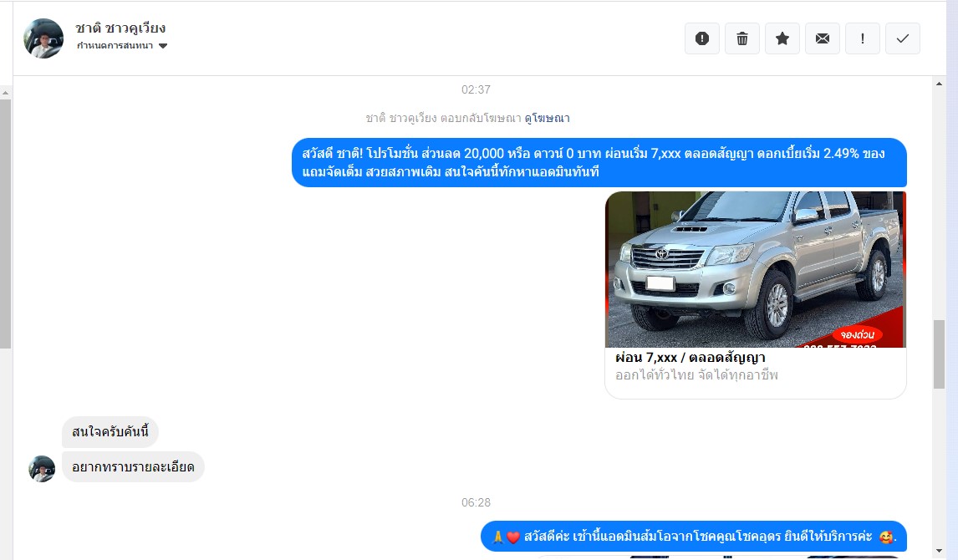Select admin greeting message สวัสดีค่ะ เช้านี้แอดมินส้มโอ
958x560 pixels.
(694, 537)
